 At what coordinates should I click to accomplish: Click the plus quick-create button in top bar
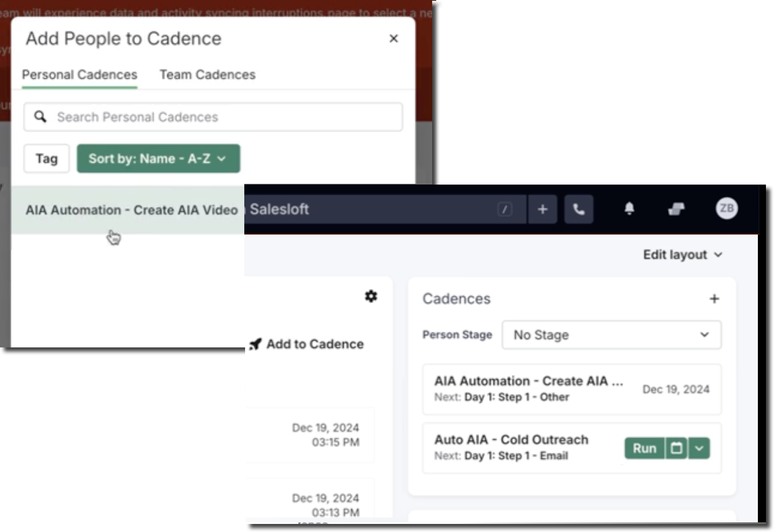coord(543,209)
